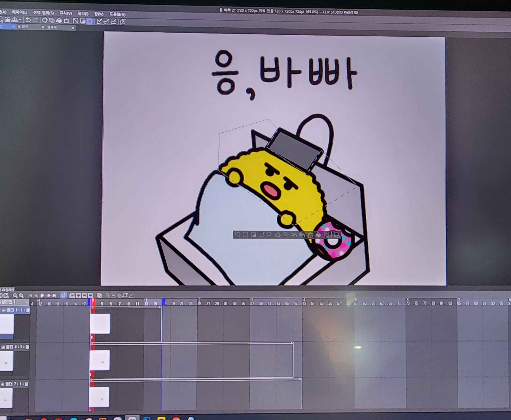Screen dimensions: 511x420
Task: Click Expand selected area in selection launcher
Action: point(261,235)
